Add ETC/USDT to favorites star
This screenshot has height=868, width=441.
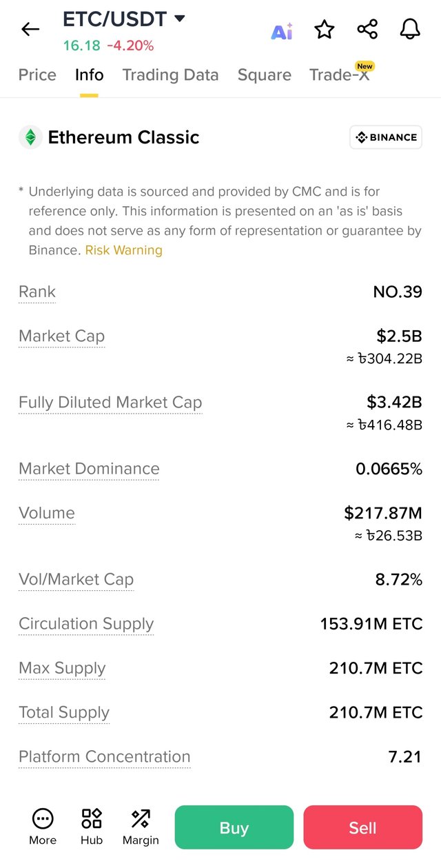[324, 30]
